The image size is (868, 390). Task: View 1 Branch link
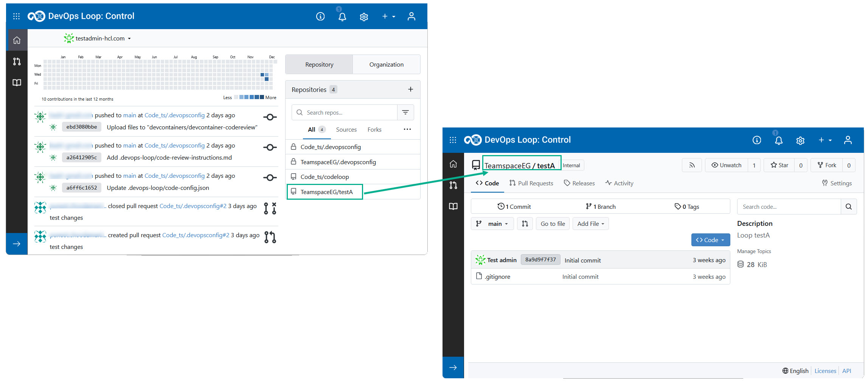pyautogui.click(x=601, y=207)
